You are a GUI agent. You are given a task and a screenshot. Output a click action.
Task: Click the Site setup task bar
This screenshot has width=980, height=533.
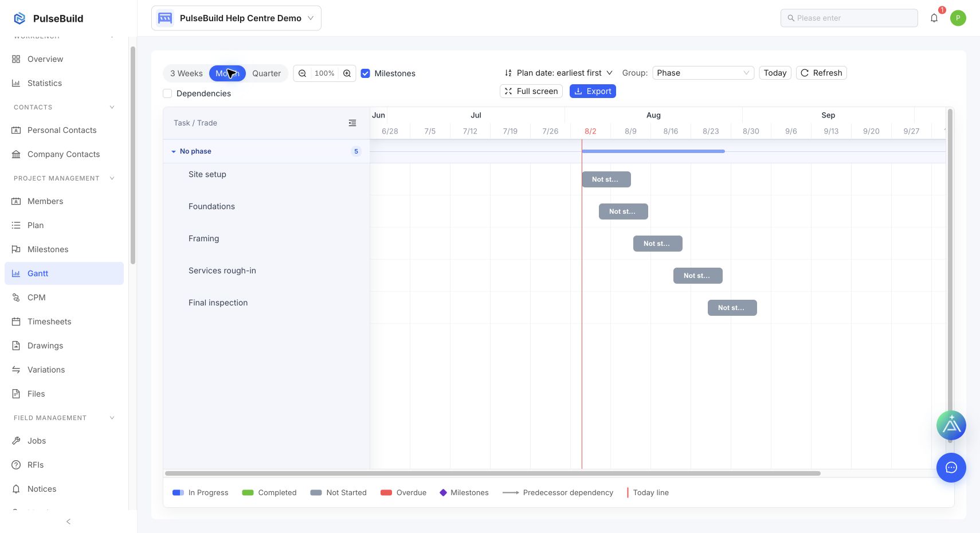coord(606,179)
